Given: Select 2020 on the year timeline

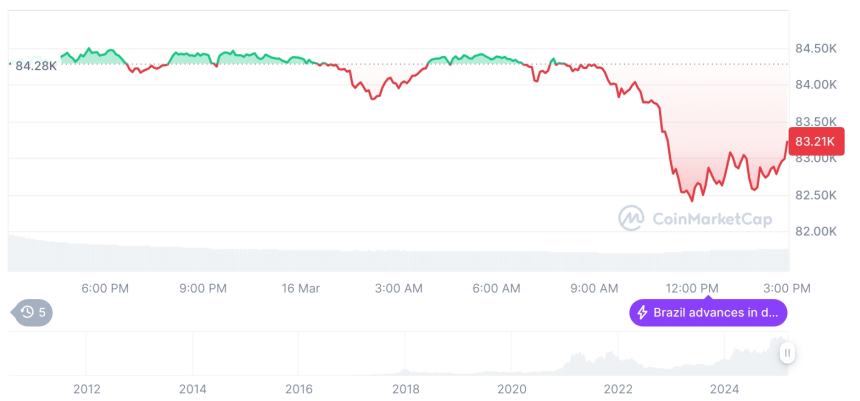Looking at the screenshot, I should click(x=511, y=389).
